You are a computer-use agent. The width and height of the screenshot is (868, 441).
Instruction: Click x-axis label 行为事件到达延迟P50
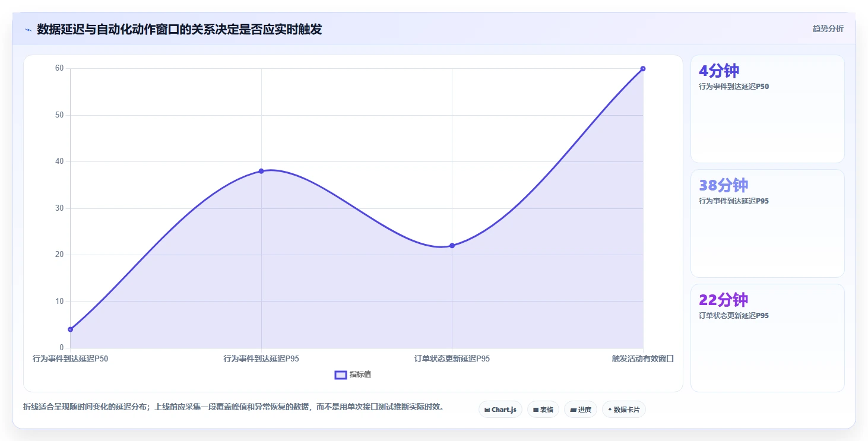(x=71, y=358)
